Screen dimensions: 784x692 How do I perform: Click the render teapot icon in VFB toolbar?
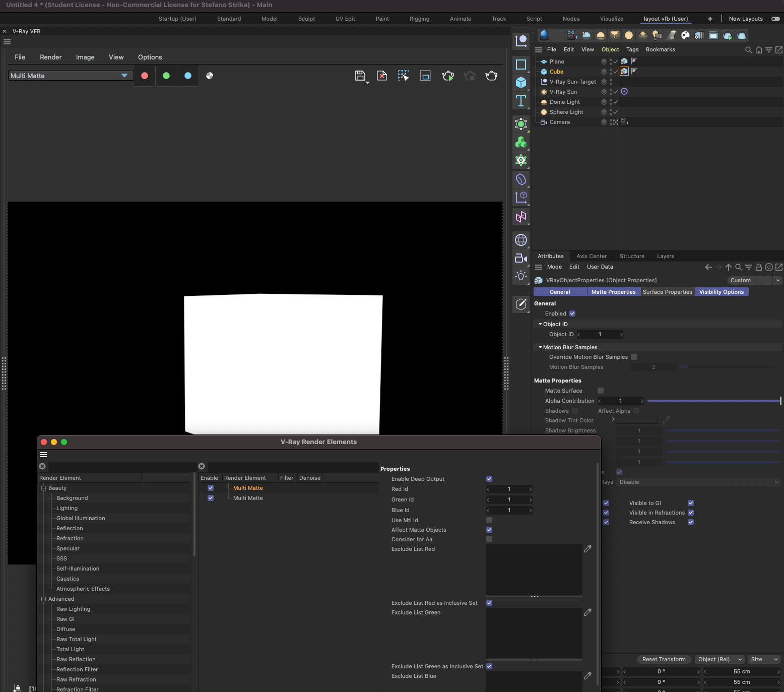click(491, 76)
